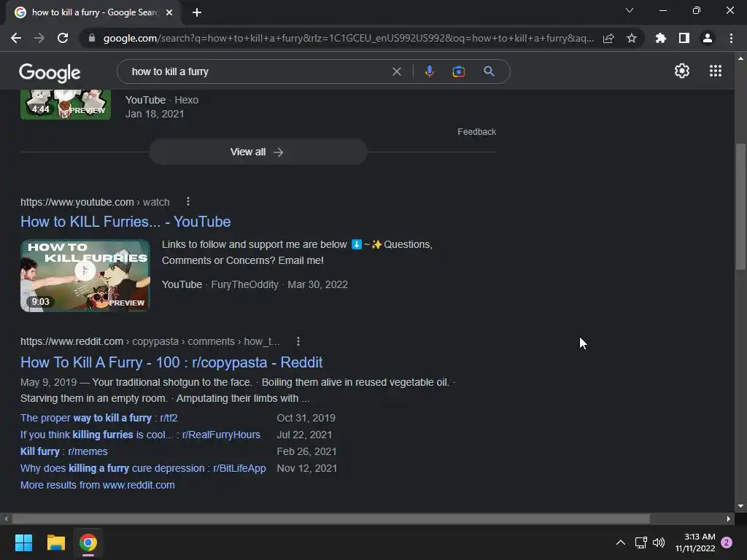Start a search by voice microphone
Image resolution: width=747 pixels, height=560 pixels.
coord(429,71)
